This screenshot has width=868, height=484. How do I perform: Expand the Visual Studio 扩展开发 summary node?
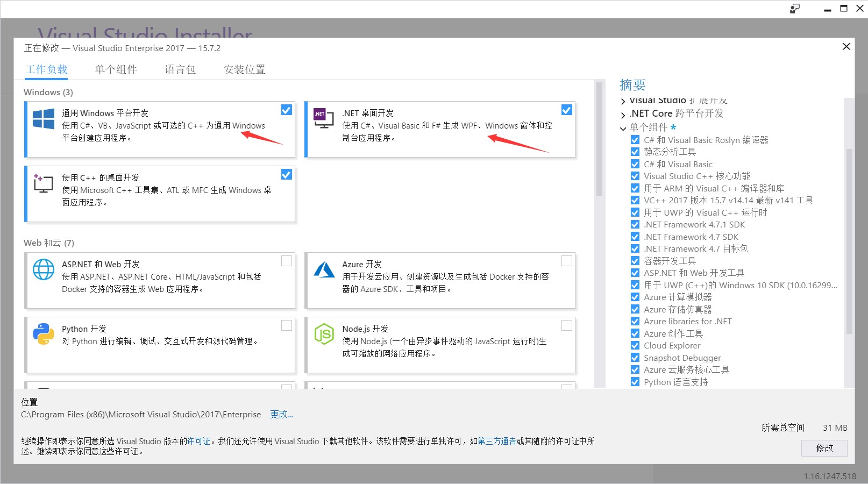click(623, 101)
